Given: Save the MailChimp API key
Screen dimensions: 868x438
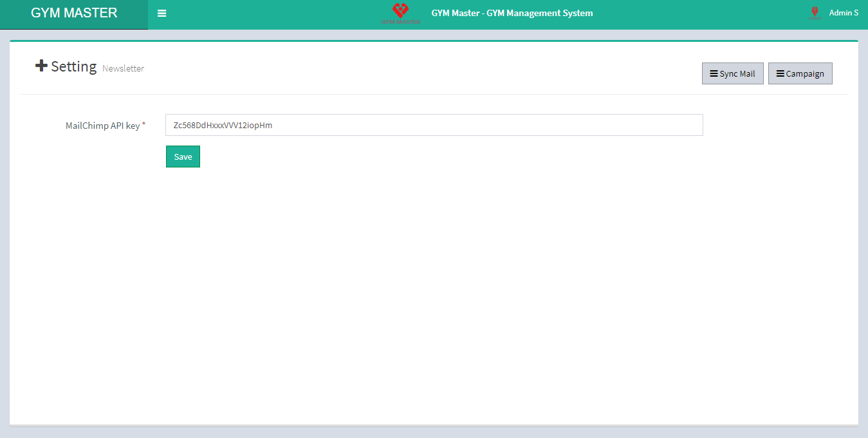Looking at the screenshot, I should [x=183, y=157].
